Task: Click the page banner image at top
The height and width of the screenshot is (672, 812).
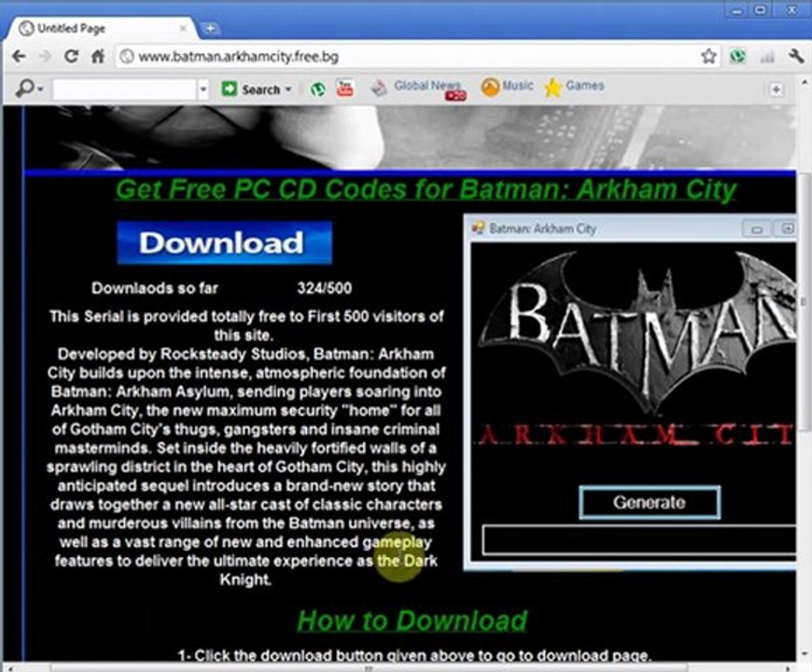Action: click(x=409, y=137)
